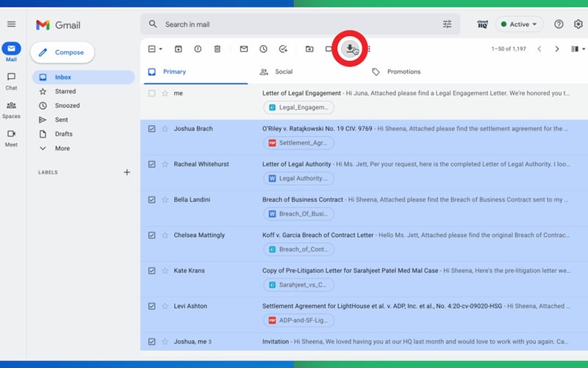
Task: Go to newer emails with left chevron
Action: [x=539, y=49]
